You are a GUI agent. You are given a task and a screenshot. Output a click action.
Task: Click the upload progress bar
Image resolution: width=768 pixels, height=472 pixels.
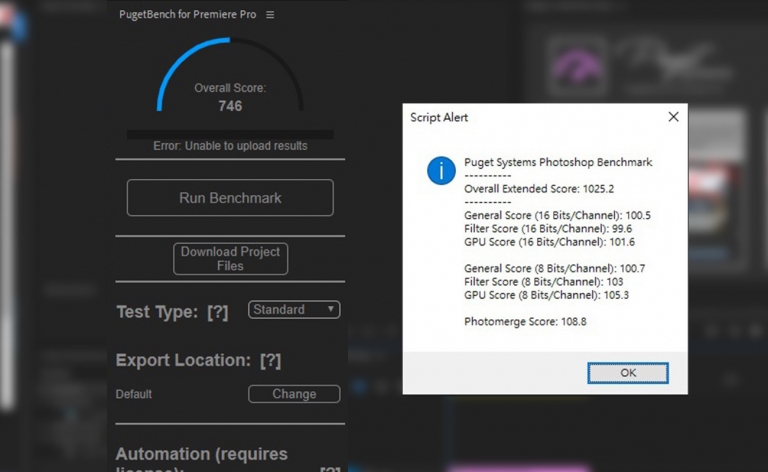(230, 134)
